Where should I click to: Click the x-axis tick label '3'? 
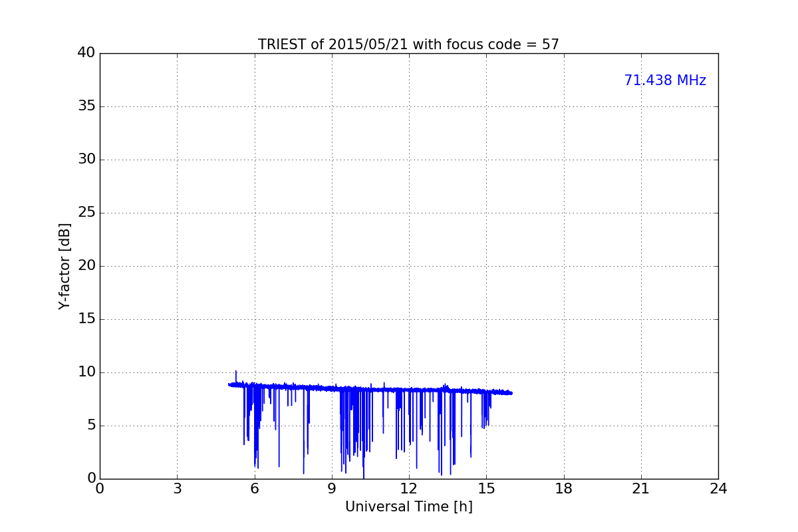[x=177, y=489]
